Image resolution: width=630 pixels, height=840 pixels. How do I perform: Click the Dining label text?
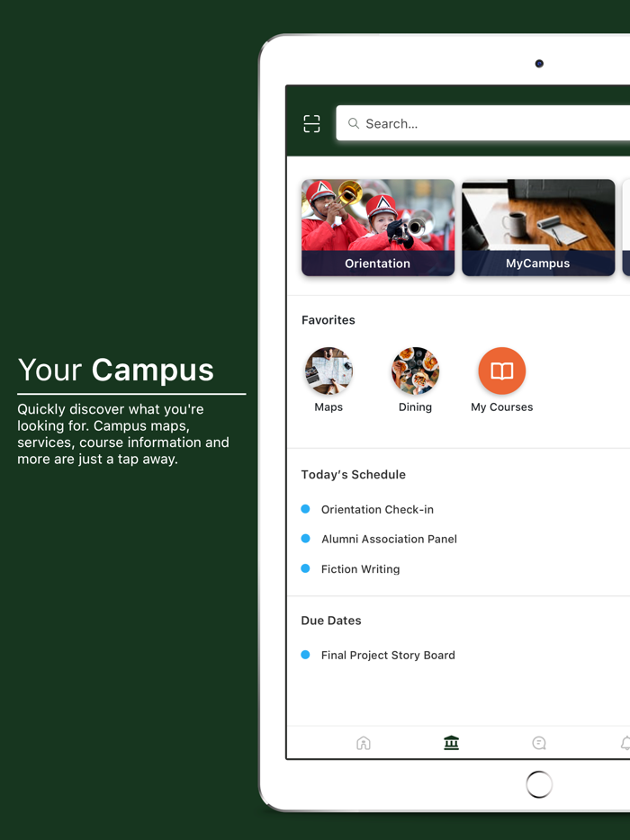pyautogui.click(x=416, y=407)
